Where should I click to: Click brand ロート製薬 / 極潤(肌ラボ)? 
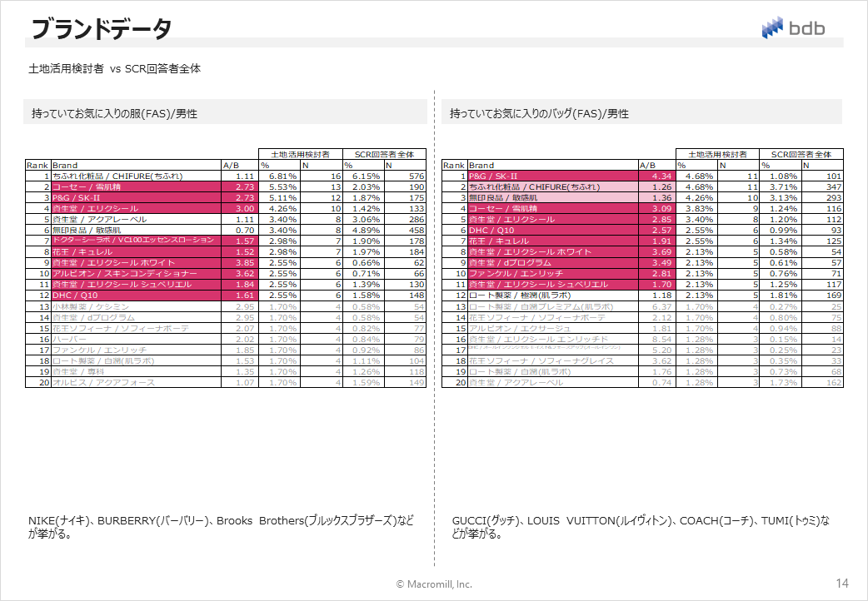pyautogui.click(x=554, y=296)
